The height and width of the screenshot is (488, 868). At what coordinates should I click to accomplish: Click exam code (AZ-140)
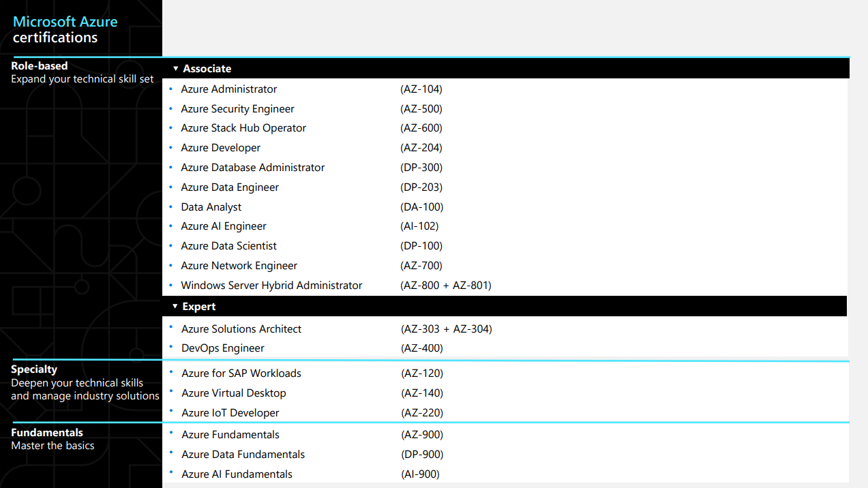(x=422, y=393)
